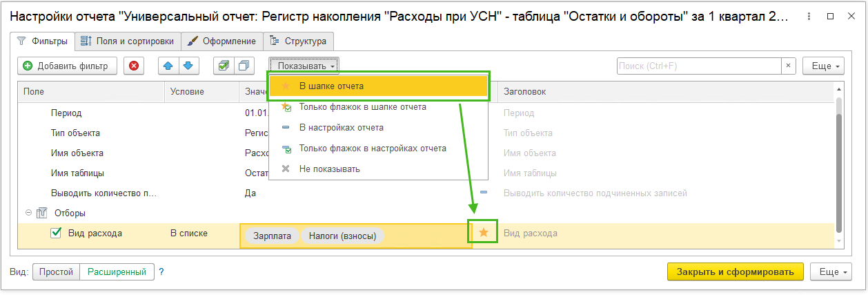Click the Выводить количество подчиненных записей title
The width and height of the screenshot is (868, 295).
pos(595,193)
